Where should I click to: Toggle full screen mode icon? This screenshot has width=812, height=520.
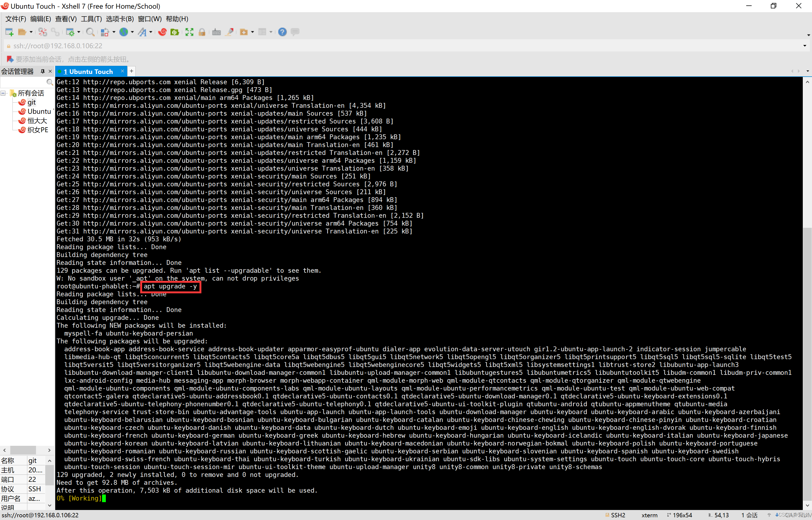[x=189, y=32]
